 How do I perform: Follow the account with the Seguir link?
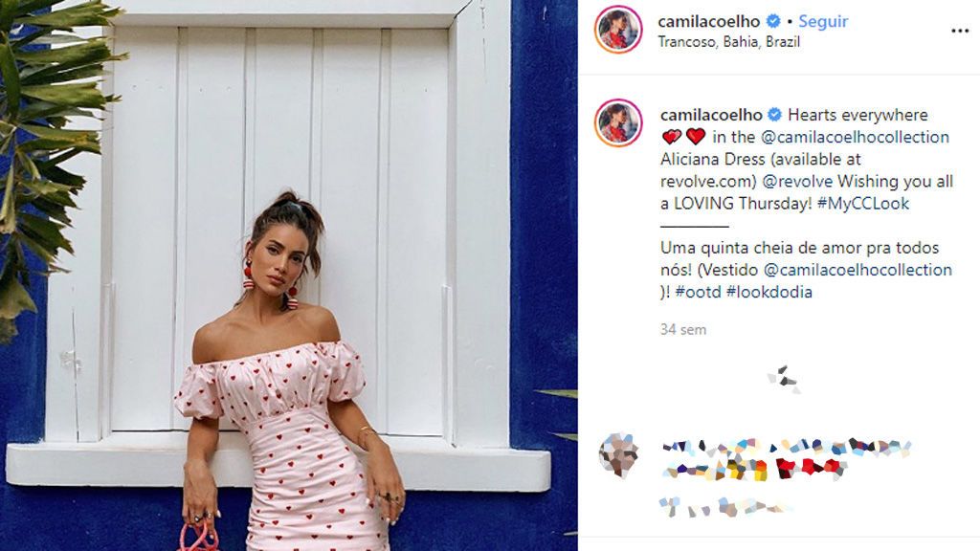point(823,21)
